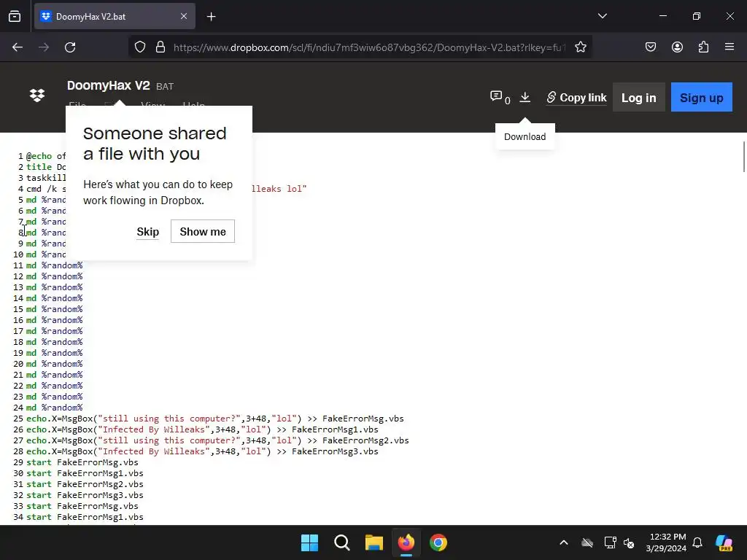Click the DoomyHax V2 file title
The height and width of the screenshot is (560, 747).
pos(109,86)
